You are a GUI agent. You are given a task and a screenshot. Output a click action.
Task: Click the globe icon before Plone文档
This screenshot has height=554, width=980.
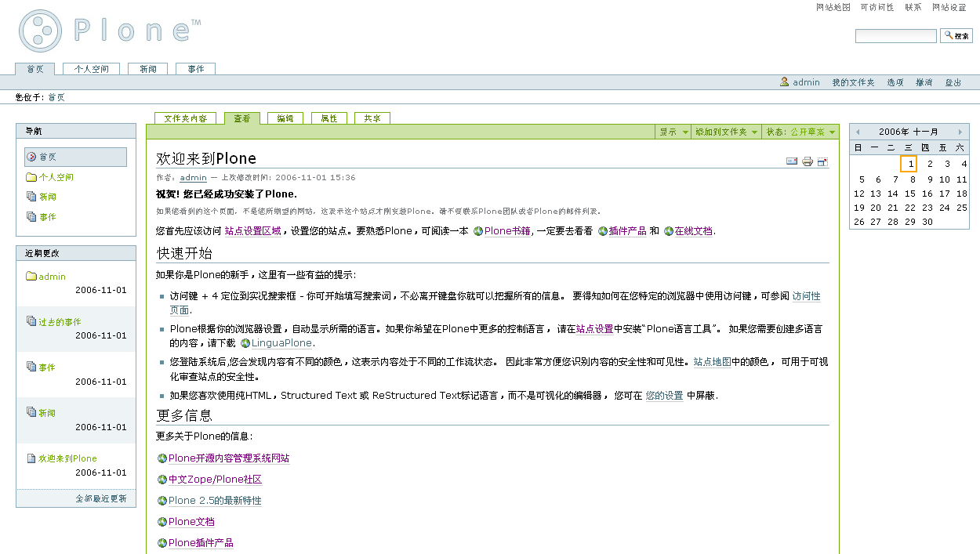click(x=162, y=522)
